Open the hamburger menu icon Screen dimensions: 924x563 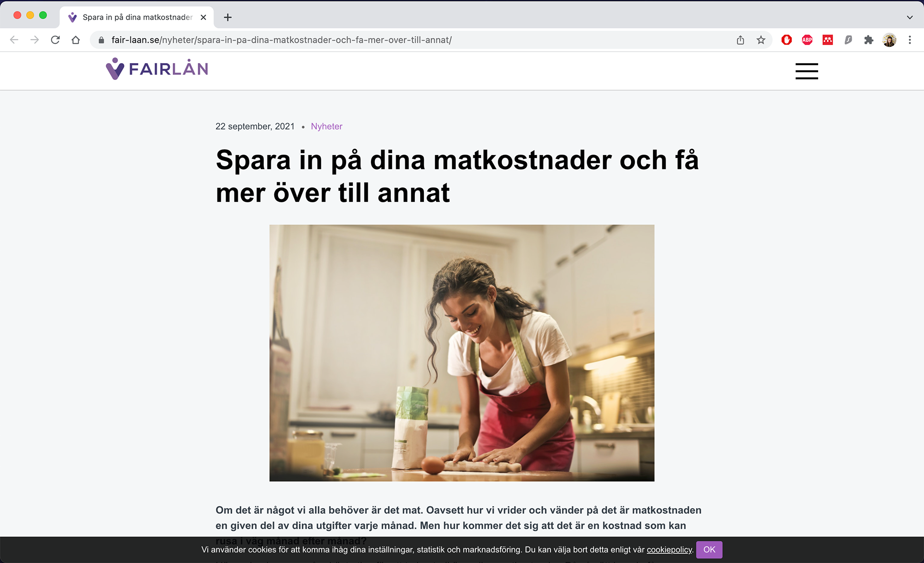807,71
